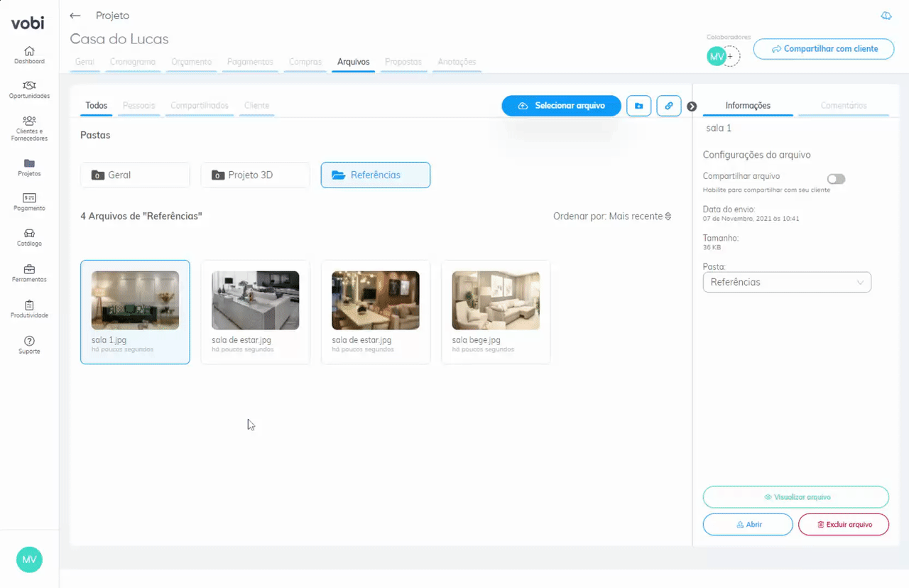Click the 4 Arquivos de "Referências" heading
This screenshot has height=588, width=909.
(x=141, y=216)
